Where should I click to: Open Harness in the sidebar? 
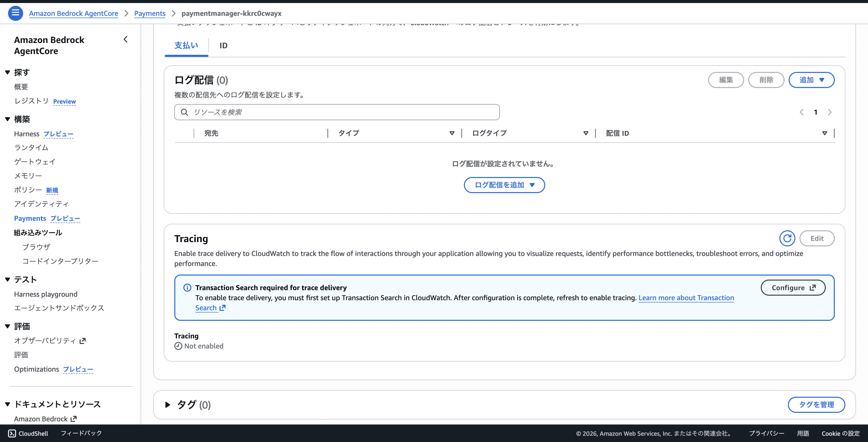(27, 134)
